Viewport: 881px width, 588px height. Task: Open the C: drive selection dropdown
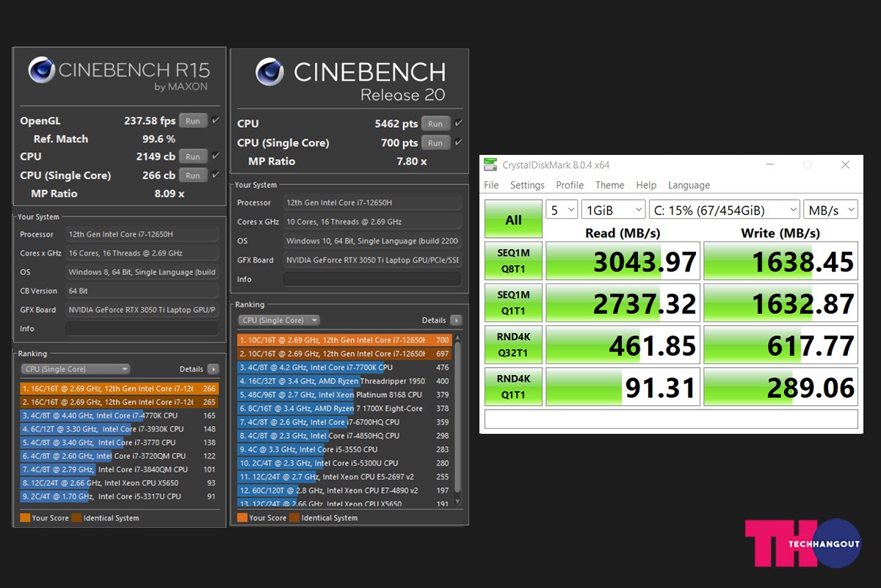[x=724, y=210]
